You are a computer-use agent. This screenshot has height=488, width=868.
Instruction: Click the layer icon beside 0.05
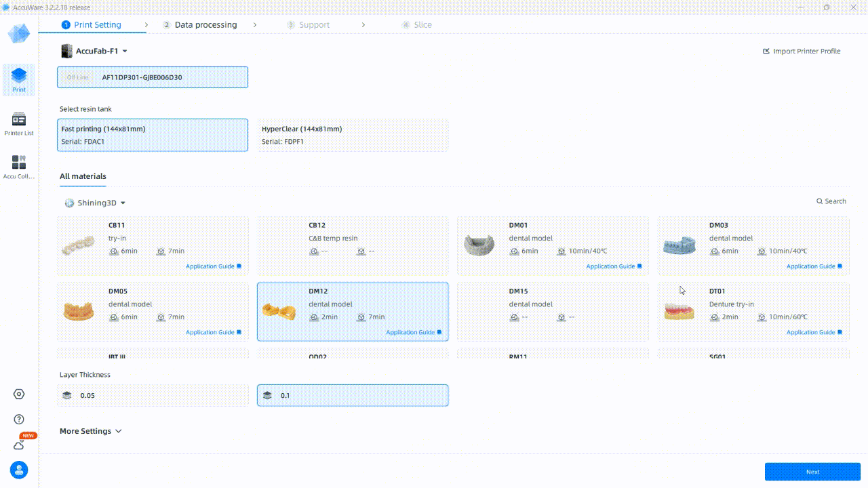(x=66, y=395)
